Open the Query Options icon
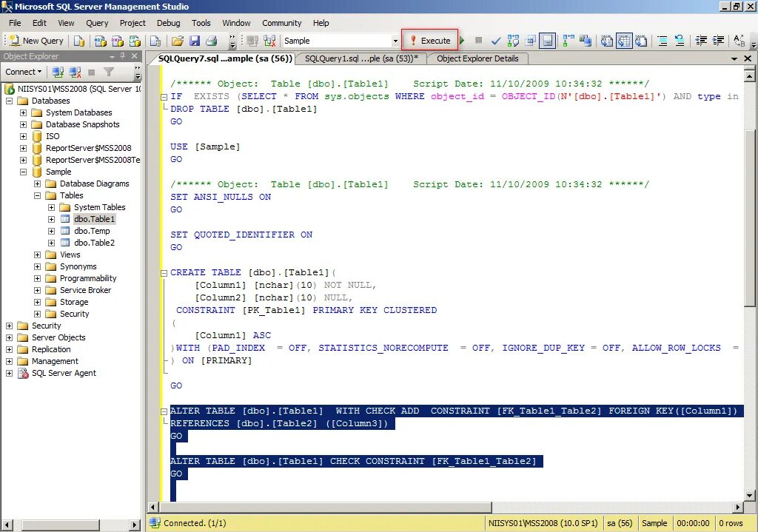 [530, 41]
